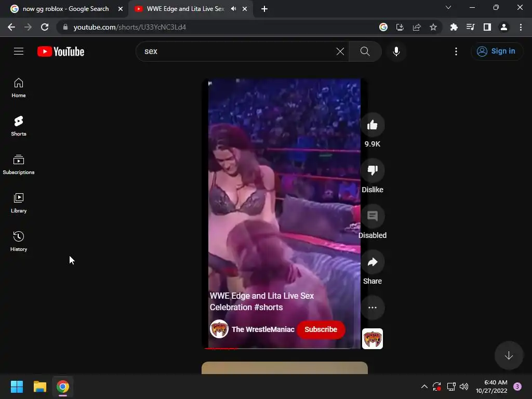Viewport: 532px width, 399px height.
Task: Close the YouTube tab
Action: pyautogui.click(x=245, y=9)
